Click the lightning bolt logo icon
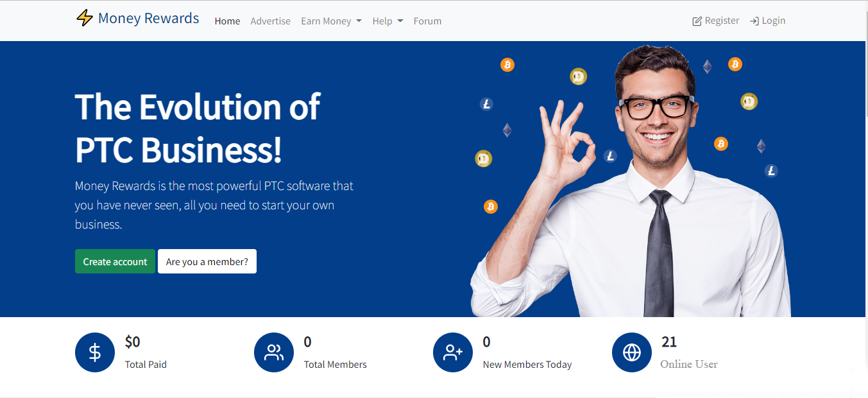Viewport: 868px width, 398px height. [x=84, y=18]
